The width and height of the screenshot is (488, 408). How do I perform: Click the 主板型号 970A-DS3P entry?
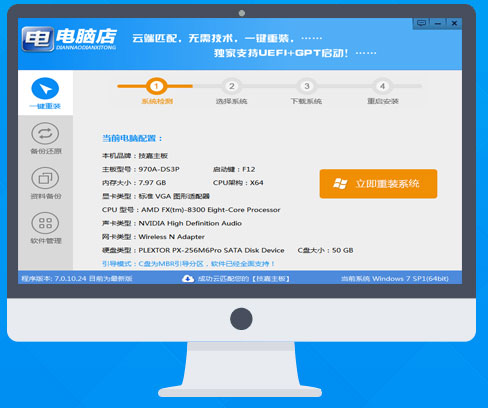click(141, 169)
